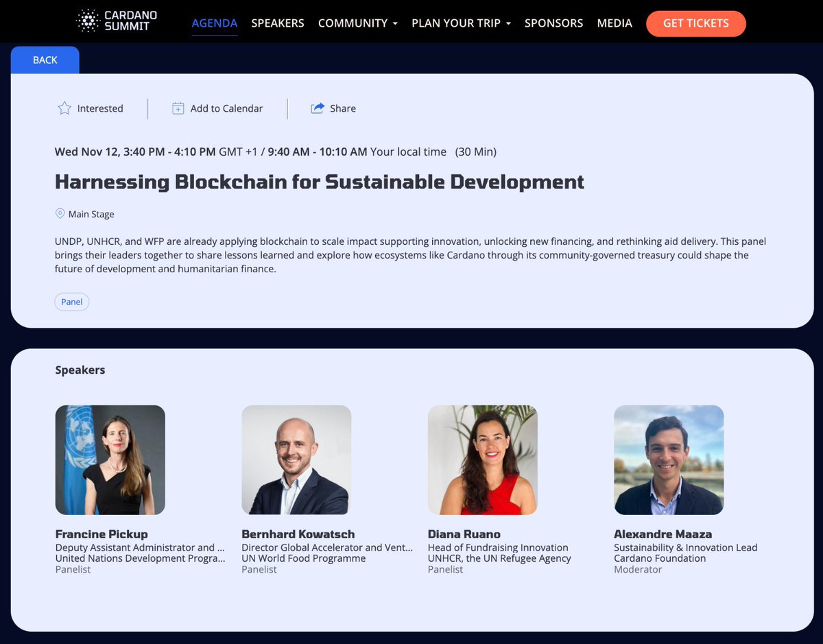Click the name Diana Ruano

click(464, 534)
